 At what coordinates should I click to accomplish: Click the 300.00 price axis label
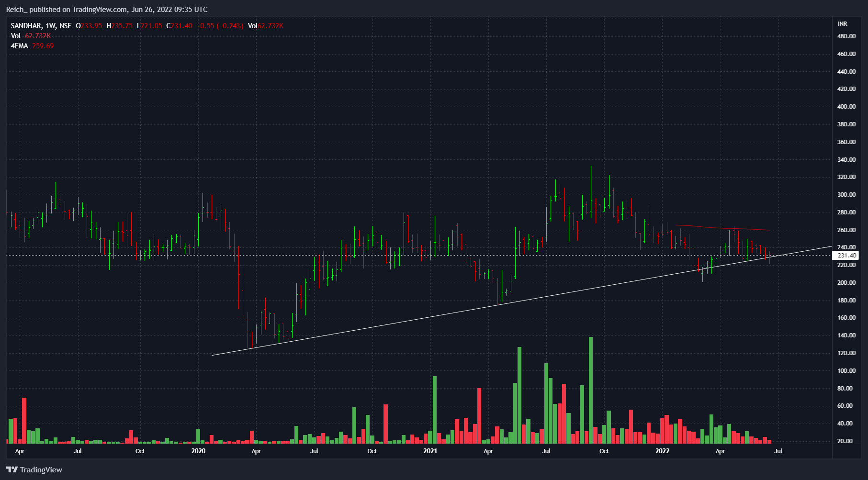pyautogui.click(x=846, y=195)
